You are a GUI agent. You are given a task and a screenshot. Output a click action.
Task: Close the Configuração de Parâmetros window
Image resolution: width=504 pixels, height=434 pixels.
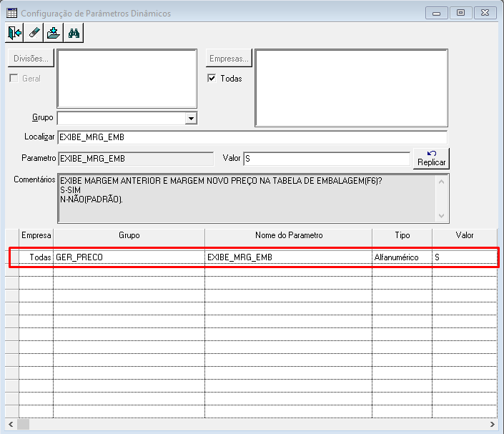(x=485, y=13)
